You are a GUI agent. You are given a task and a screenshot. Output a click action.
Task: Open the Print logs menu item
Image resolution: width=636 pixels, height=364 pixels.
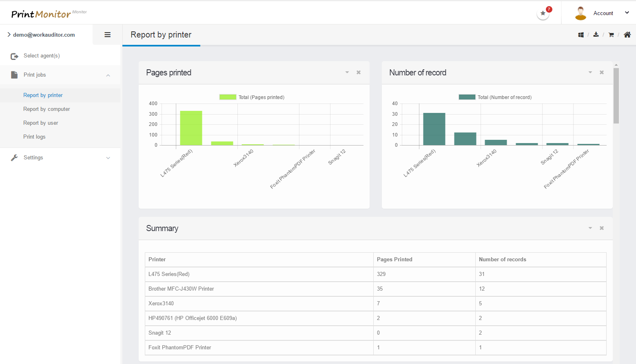[34, 137]
